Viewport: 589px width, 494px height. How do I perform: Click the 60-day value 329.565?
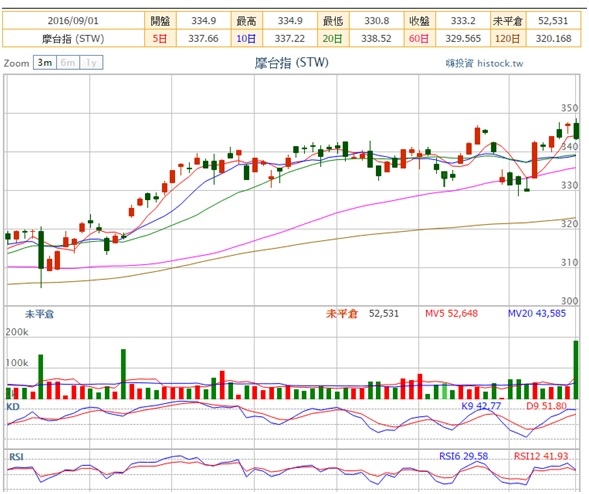pos(463,38)
